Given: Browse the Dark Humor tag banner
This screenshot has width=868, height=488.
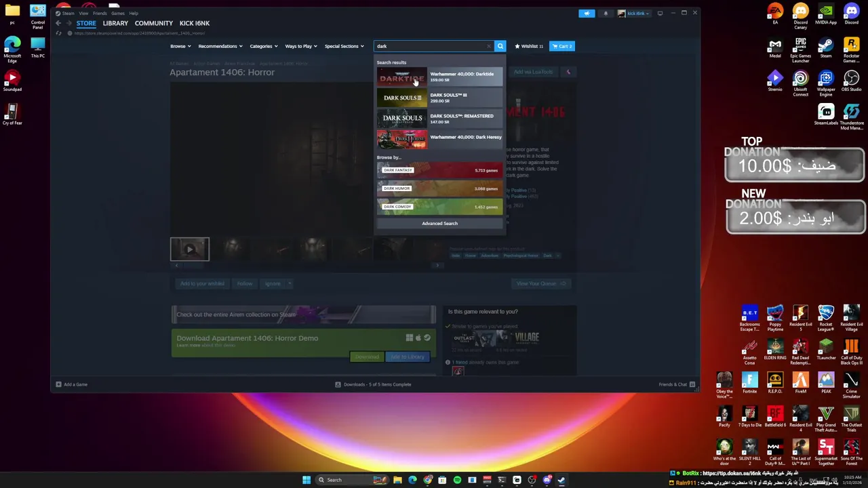Looking at the screenshot, I should [440, 188].
